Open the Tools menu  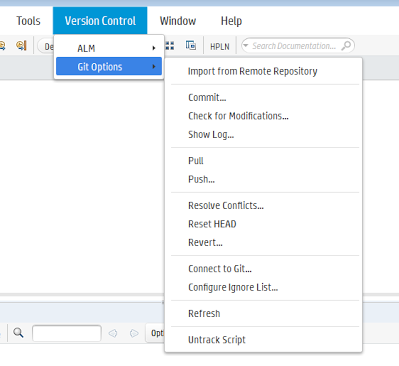tap(28, 21)
